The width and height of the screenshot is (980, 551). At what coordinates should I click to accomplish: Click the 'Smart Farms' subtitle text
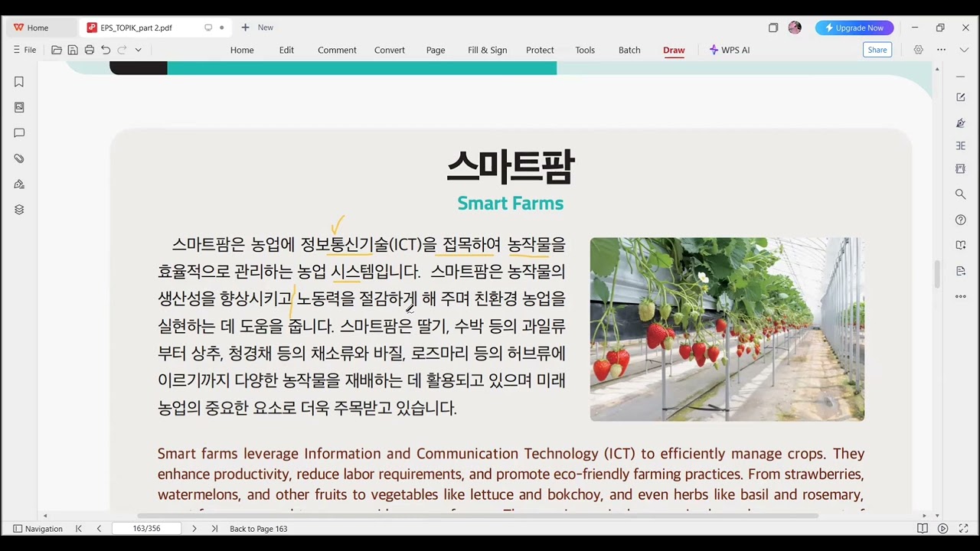(x=511, y=204)
